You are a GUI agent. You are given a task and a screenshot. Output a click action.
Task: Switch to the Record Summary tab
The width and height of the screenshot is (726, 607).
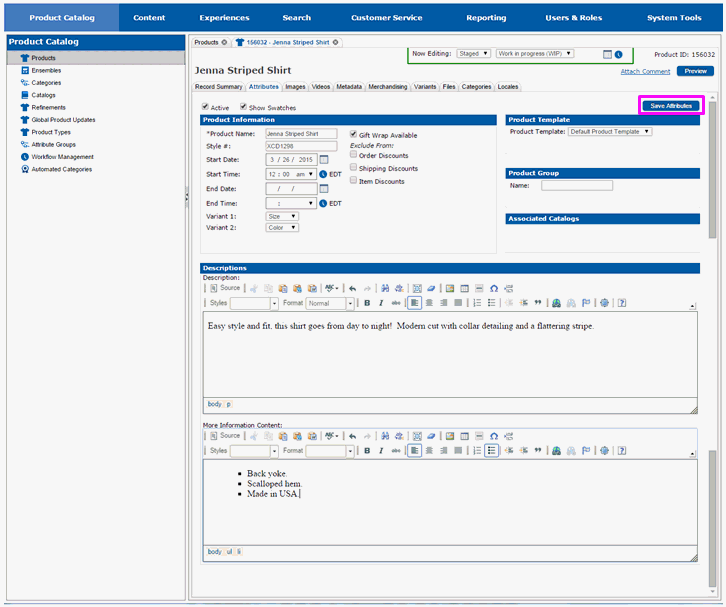click(x=219, y=87)
